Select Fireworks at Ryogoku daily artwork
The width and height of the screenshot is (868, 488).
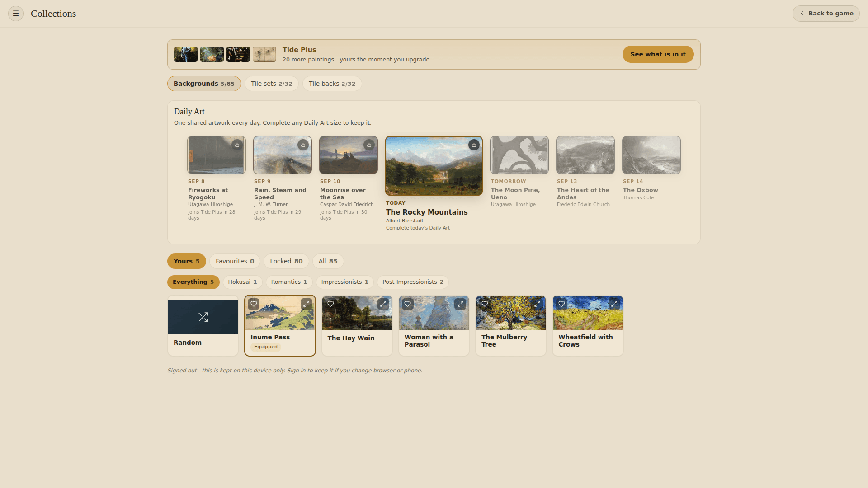217,155
